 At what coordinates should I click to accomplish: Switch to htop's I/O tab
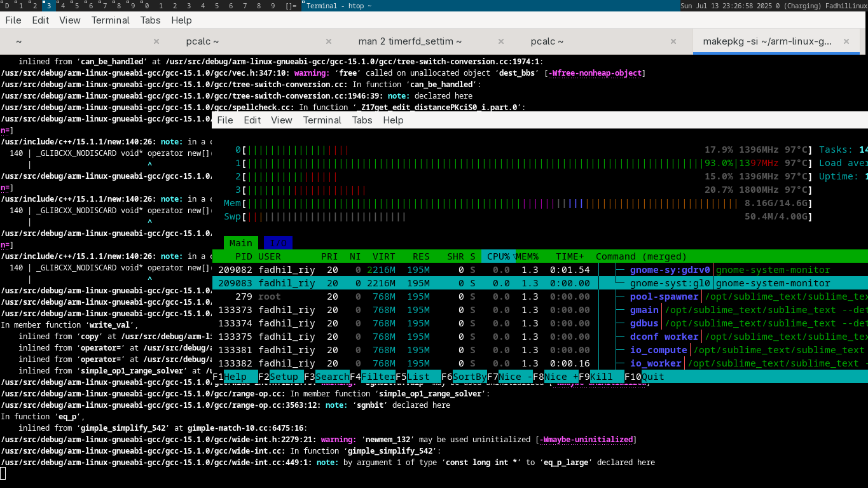click(277, 243)
